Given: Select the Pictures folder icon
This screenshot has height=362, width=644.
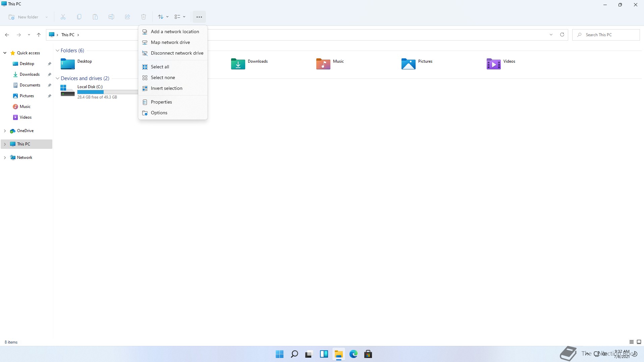Looking at the screenshot, I should click(x=409, y=64).
